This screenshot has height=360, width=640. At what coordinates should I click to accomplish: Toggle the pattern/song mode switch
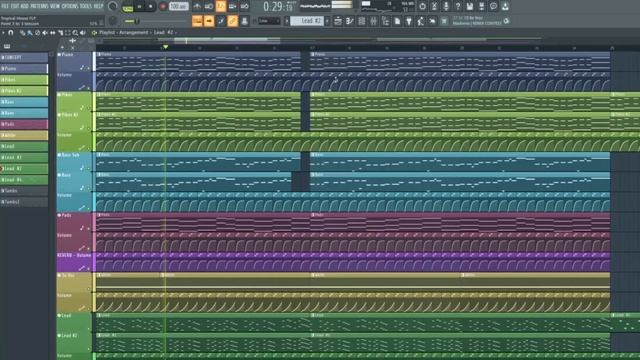pos(128,7)
